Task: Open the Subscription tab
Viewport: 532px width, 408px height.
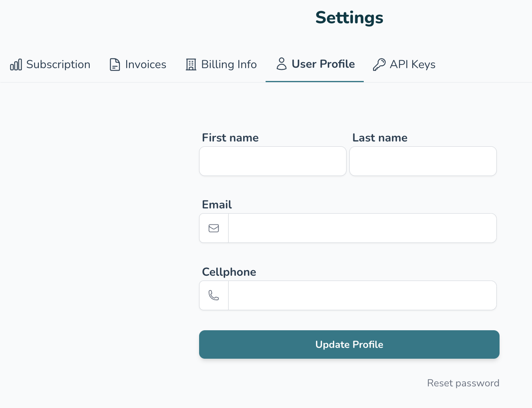Action: [50, 65]
